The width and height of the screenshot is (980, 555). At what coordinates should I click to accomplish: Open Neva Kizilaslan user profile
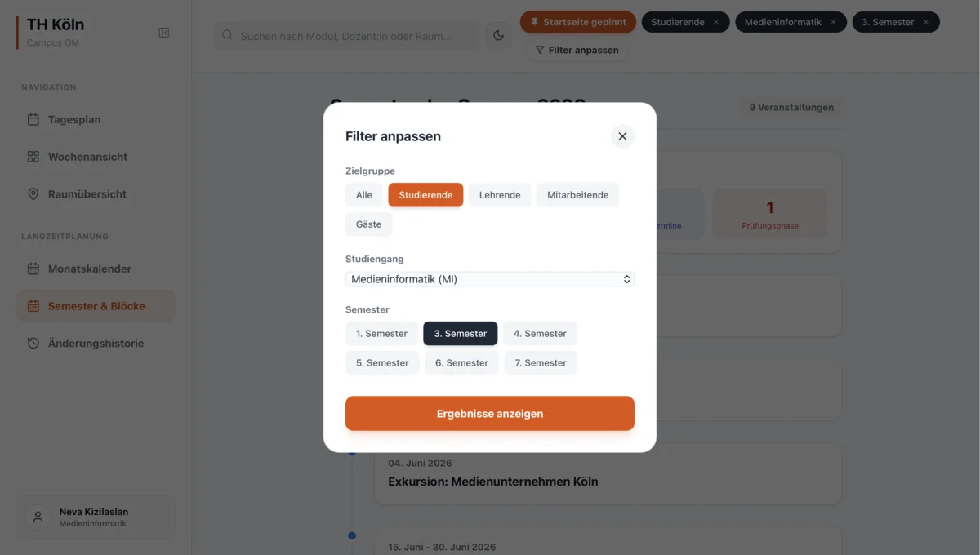tap(96, 517)
